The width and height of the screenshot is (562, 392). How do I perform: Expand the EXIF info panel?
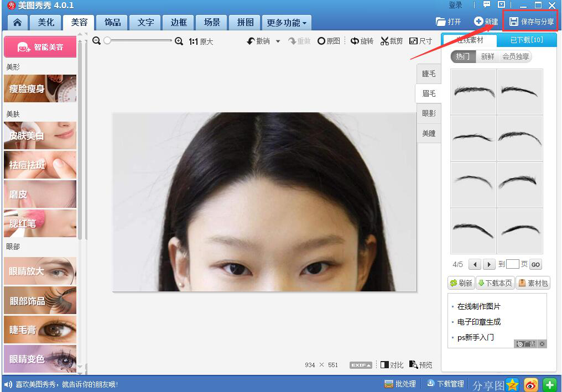click(x=361, y=365)
